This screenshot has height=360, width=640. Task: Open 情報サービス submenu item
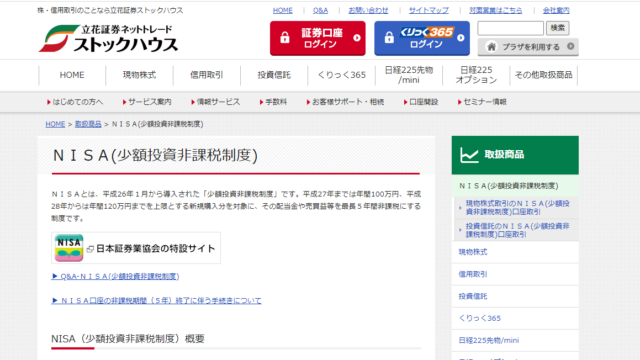[x=216, y=102]
